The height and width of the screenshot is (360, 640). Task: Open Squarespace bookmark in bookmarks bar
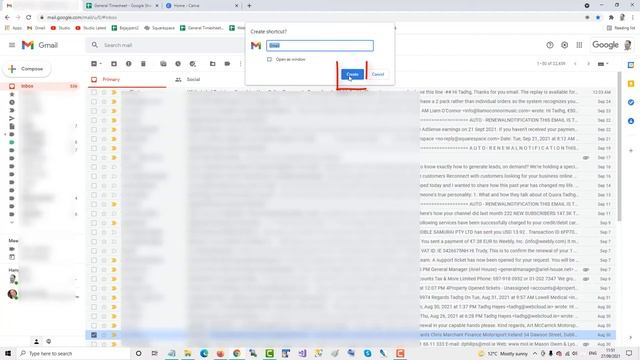click(159, 28)
